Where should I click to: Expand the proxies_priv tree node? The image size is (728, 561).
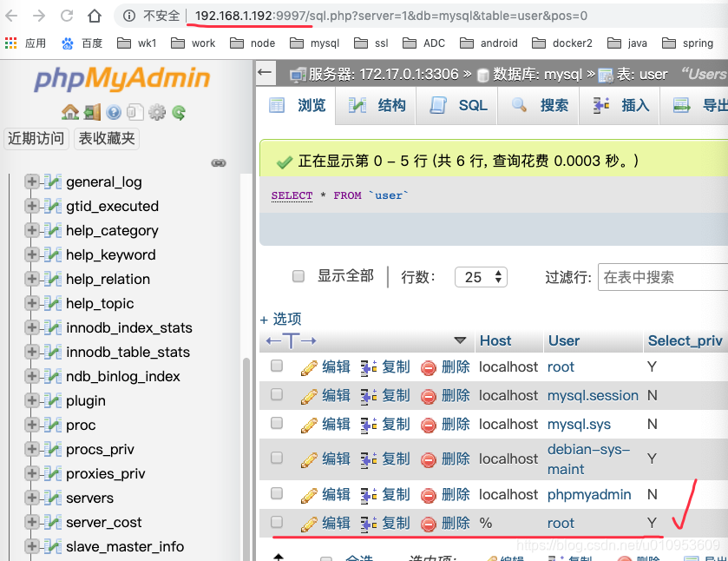pos(31,473)
